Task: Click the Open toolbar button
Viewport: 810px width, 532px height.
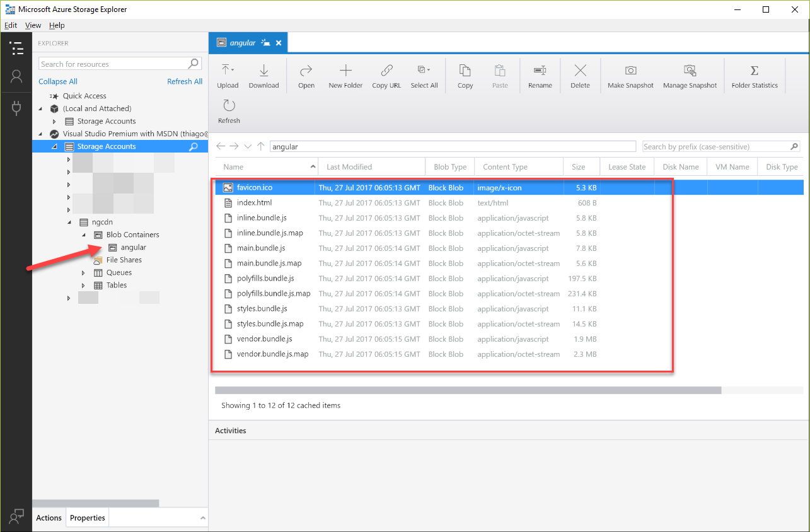Action: pyautogui.click(x=306, y=76)
